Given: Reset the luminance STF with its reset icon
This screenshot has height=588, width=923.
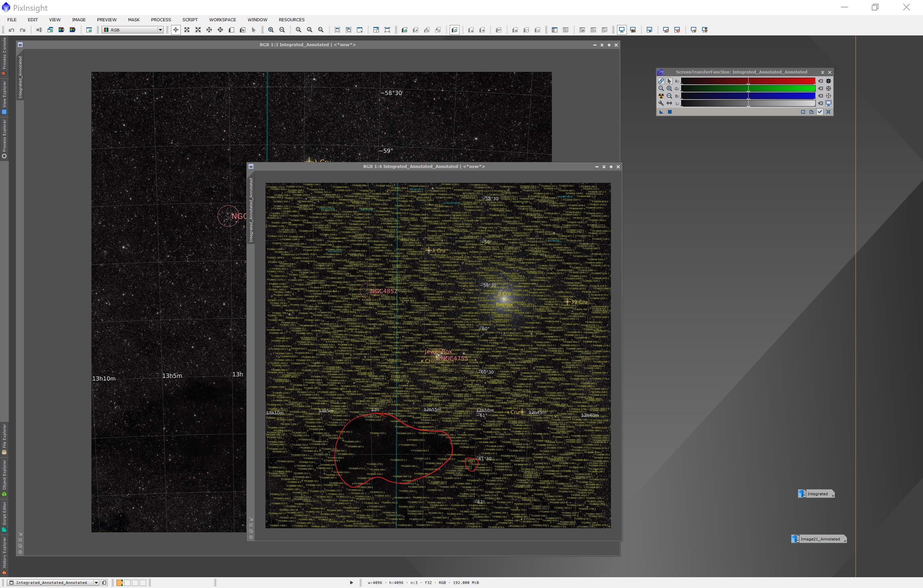Looking at the screenshot, I should (821, 103).
